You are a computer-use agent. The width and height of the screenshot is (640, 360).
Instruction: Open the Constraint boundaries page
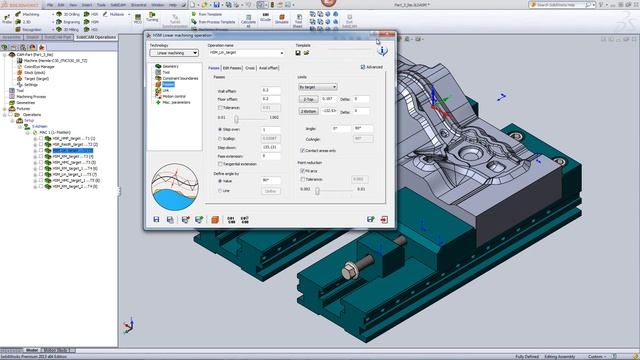click(180, 78)
